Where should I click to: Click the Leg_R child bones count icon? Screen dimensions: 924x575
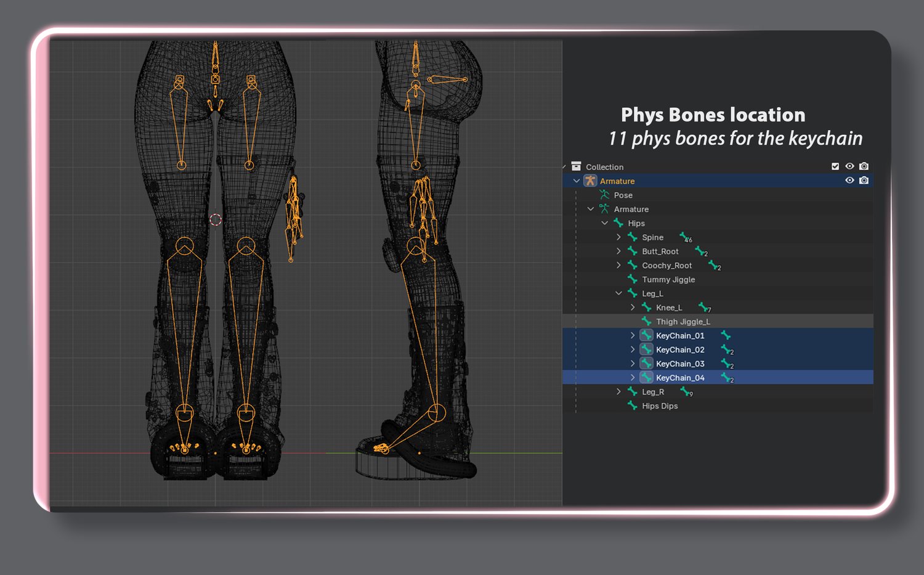(686, 392)
